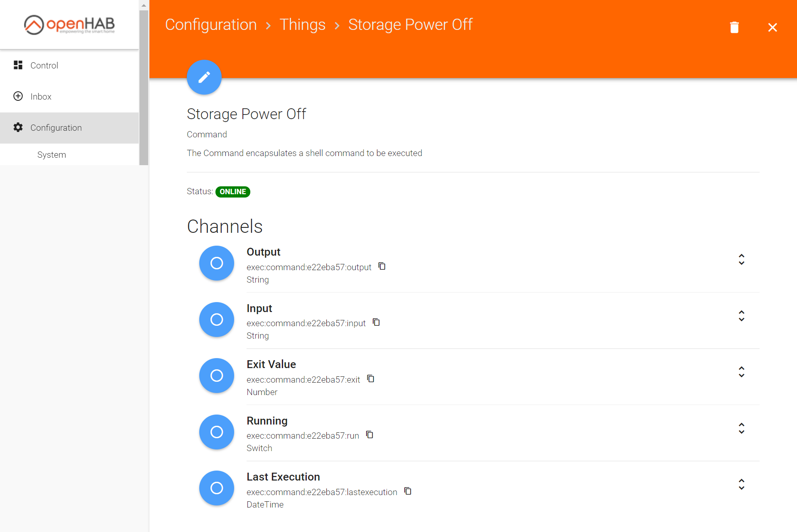Toggle link circle for Input channel
Image resolution: width=797 pixels, height=532 pixels.
[x=217, y=320]
